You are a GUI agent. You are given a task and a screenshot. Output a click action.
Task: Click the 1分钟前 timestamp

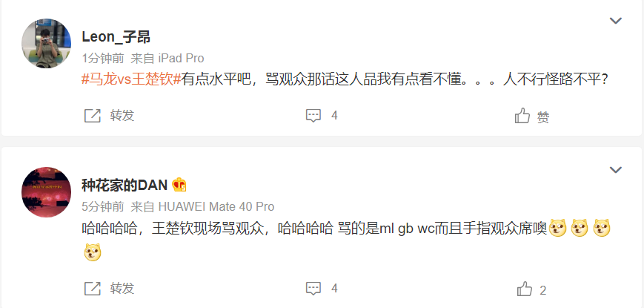point(103,59)
